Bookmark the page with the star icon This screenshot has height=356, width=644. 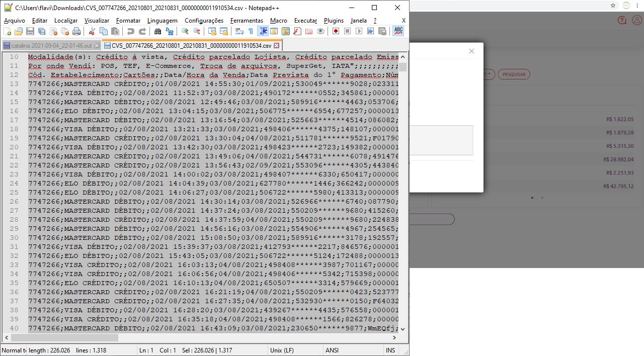[613, 6]
